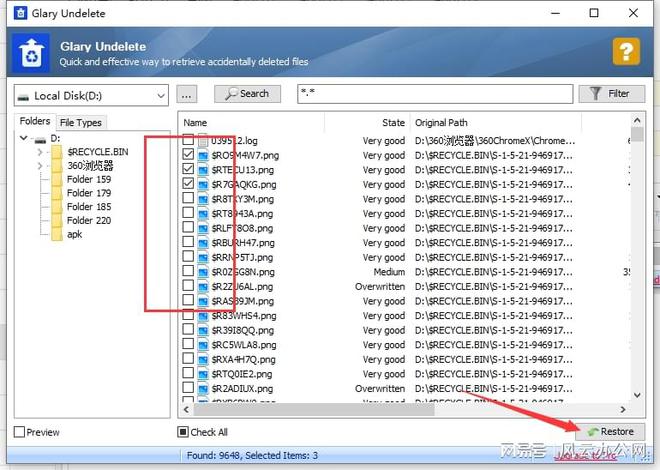660x470 pixels.
Task: Click the horizontal scrollbar thumb
Action: pyautogui.click(x=314, y=409)
